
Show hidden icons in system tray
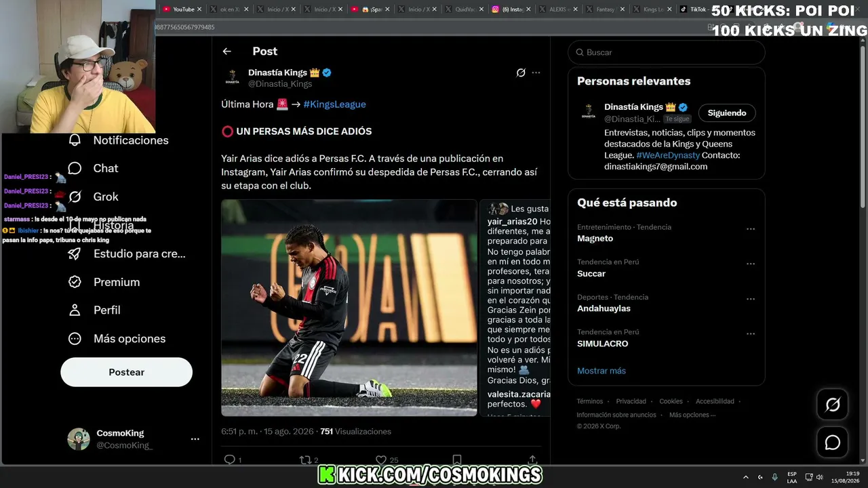(x=746, y=477)
